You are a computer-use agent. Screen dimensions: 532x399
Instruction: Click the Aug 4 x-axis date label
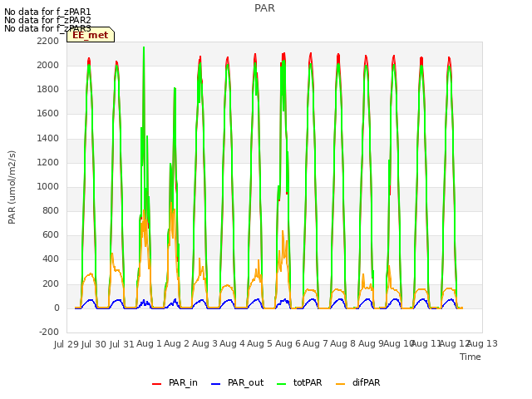click(232, 344)
